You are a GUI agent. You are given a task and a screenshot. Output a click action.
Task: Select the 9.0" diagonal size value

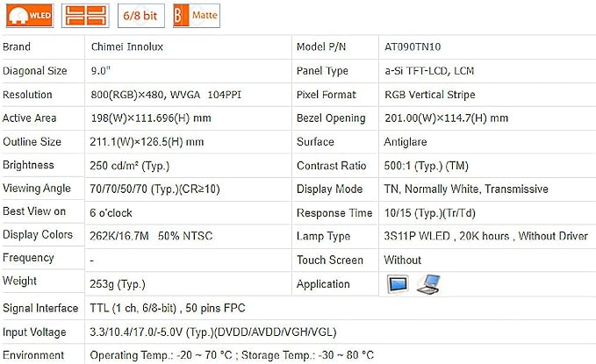(100, 71)
